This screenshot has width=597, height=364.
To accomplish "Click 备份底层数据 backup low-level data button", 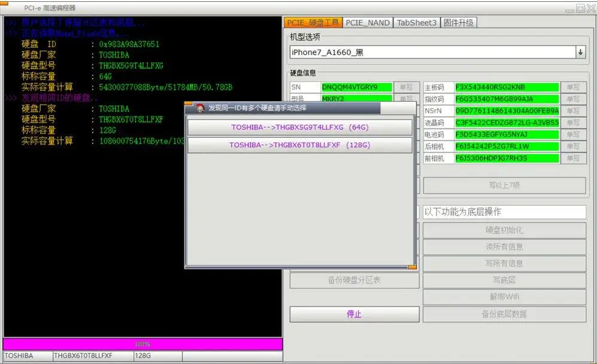I will (504, 313).
